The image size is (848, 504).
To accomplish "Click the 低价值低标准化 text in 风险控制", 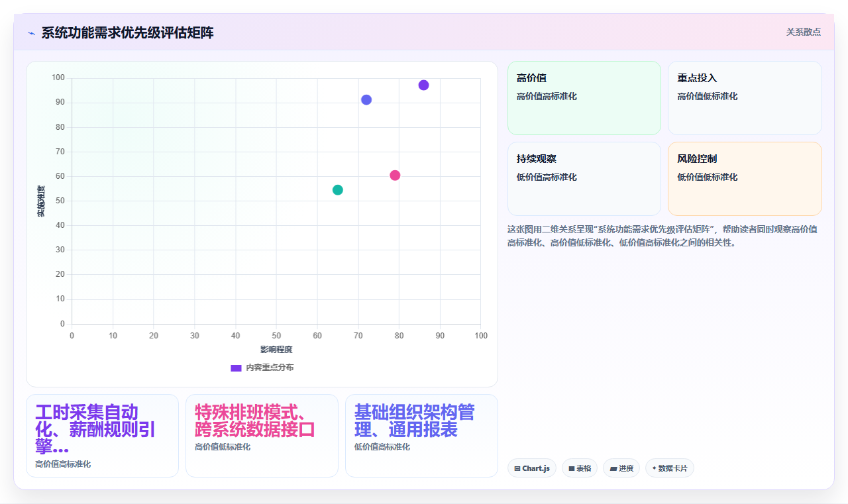I will click(707, 177).
